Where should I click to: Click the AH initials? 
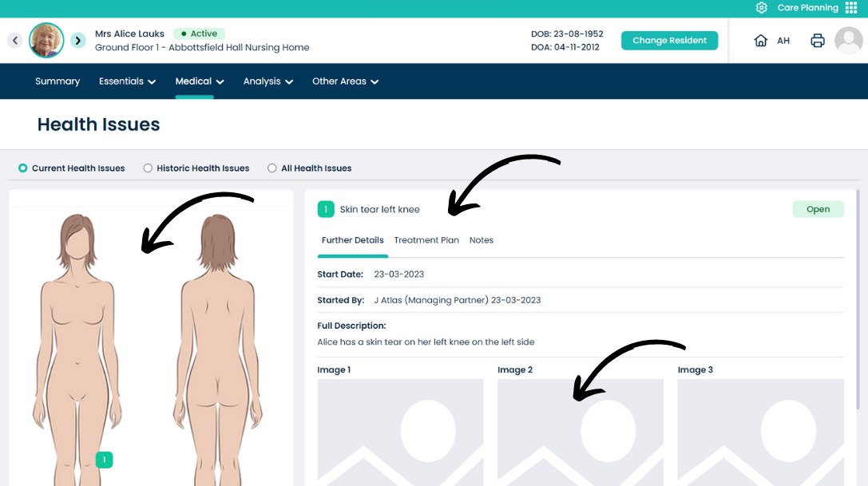(x=783, y=41)
